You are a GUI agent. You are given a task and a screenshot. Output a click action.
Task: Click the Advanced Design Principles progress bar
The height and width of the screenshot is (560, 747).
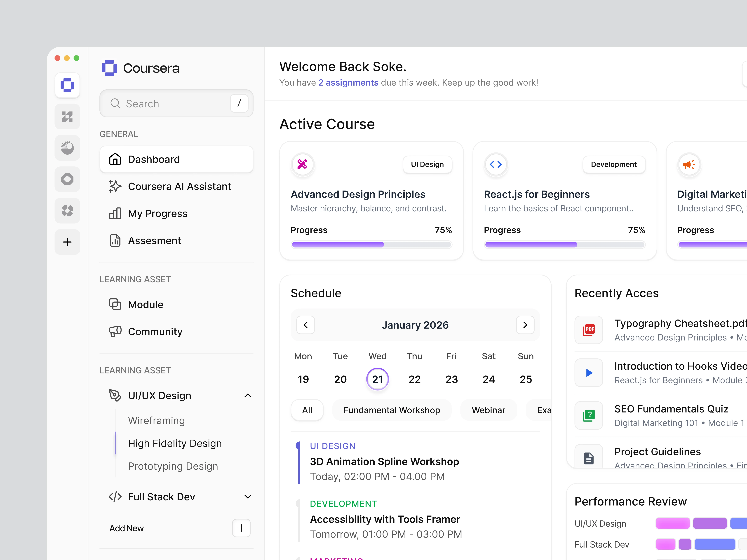[x=371, y=245]
